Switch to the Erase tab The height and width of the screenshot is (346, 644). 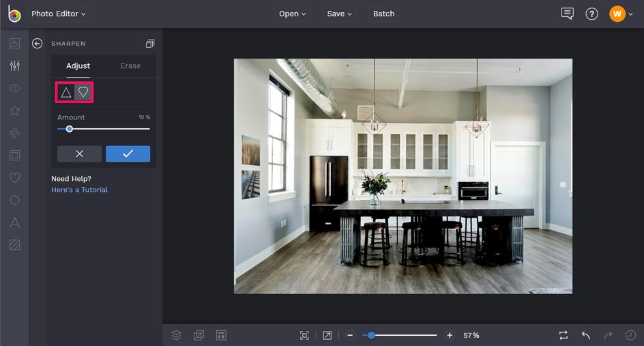[130, 66]
